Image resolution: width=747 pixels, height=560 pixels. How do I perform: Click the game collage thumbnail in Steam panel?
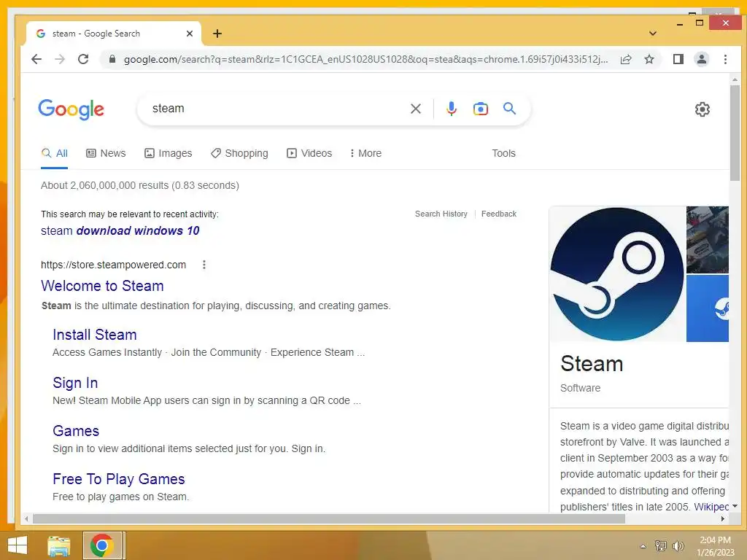[708, 239]
